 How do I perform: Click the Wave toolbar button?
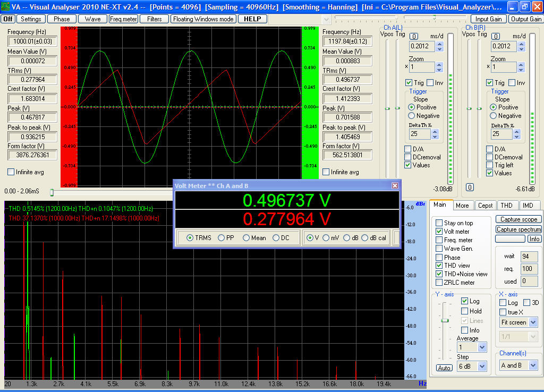coord(92,19)
